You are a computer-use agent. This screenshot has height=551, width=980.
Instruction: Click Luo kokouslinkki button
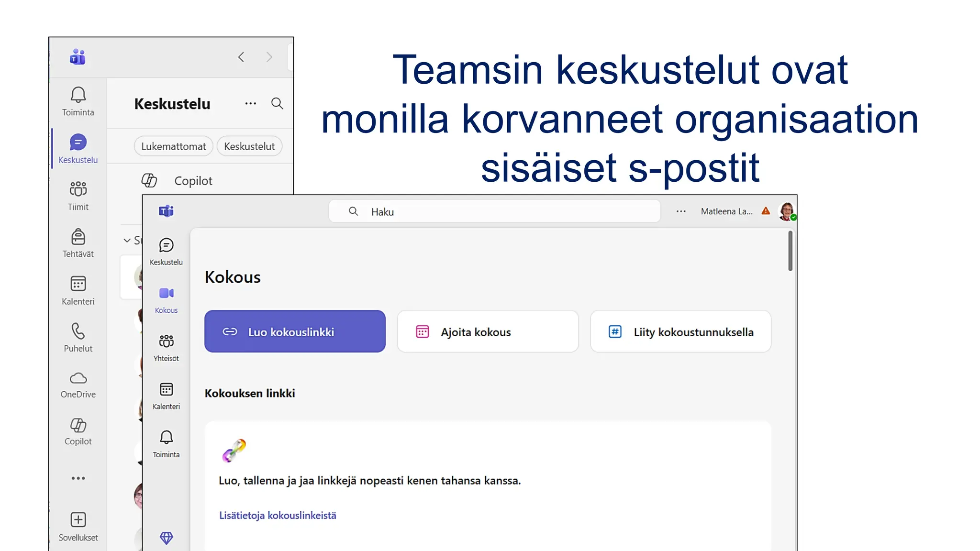tap(295, 331)
